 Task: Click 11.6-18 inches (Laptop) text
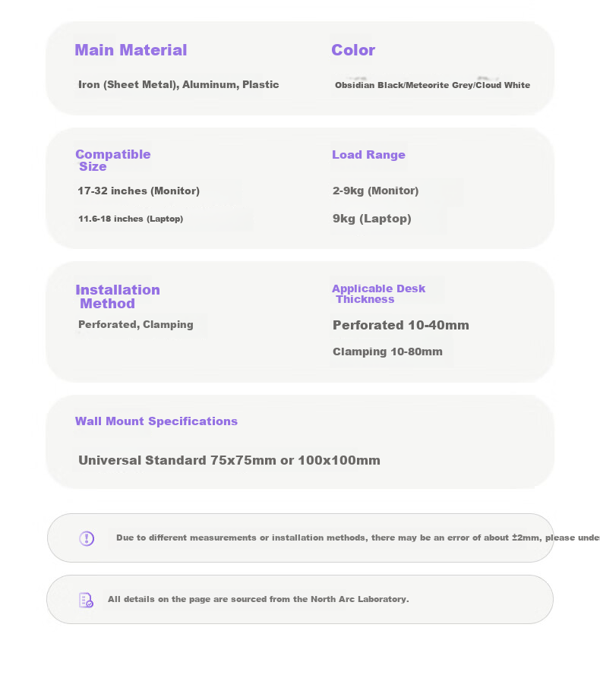tap(131, 219)
